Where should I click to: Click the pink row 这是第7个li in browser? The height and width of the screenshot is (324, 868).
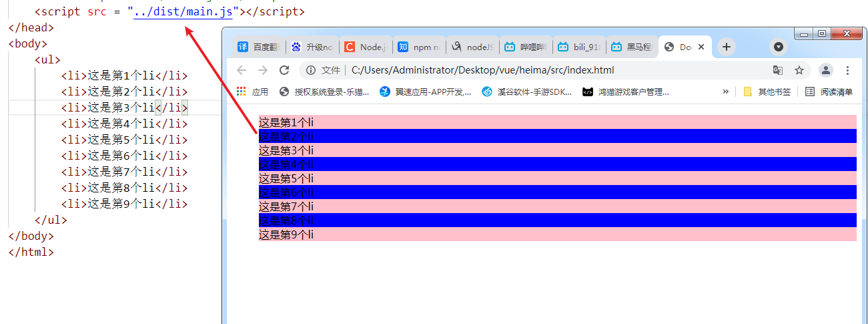557,206
